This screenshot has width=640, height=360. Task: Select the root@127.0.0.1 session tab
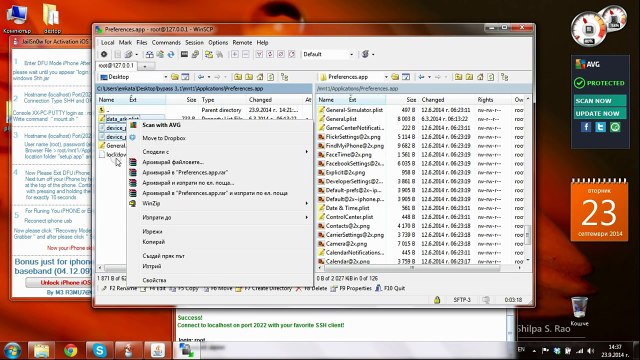click(x=116, y=65)
